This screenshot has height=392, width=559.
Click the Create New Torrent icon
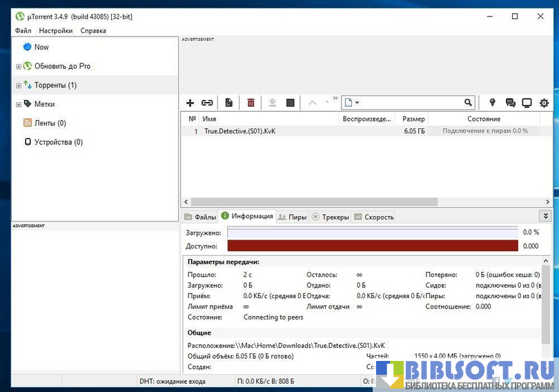point(229,103)
